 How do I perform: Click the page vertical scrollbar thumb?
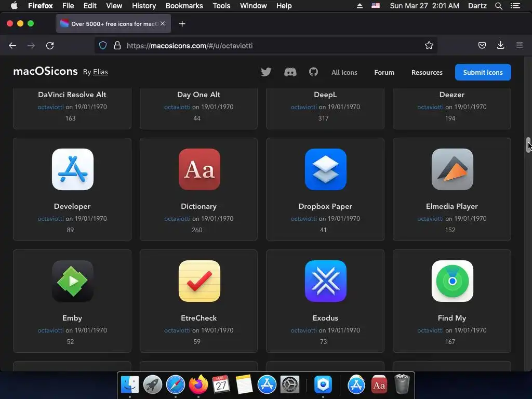click(x=528, y=145)
